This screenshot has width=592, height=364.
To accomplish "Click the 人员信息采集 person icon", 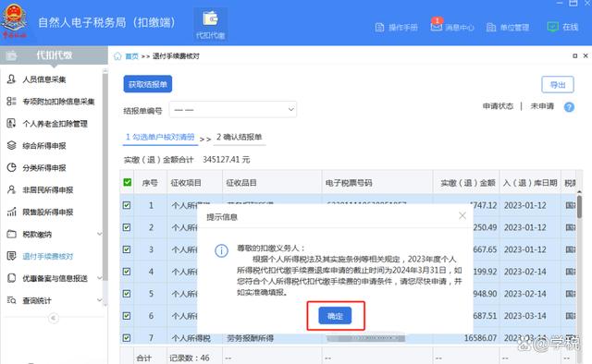I will [x=11, y=79].
